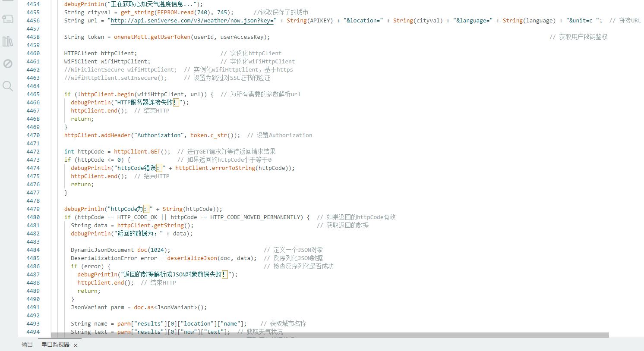Open the Library Manager sidebar icon
Viewport: 644px width, 351px height.
[8, 41]
